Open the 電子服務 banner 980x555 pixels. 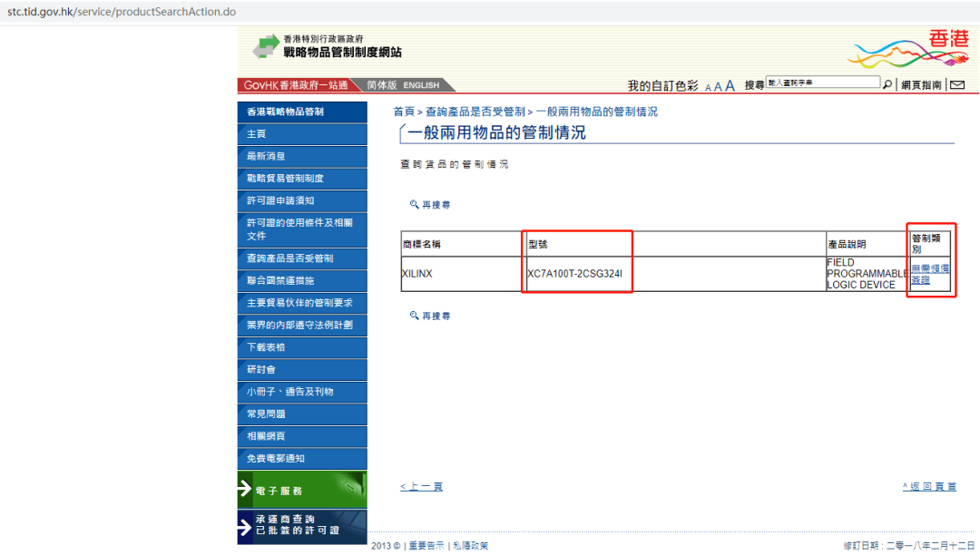302,490
